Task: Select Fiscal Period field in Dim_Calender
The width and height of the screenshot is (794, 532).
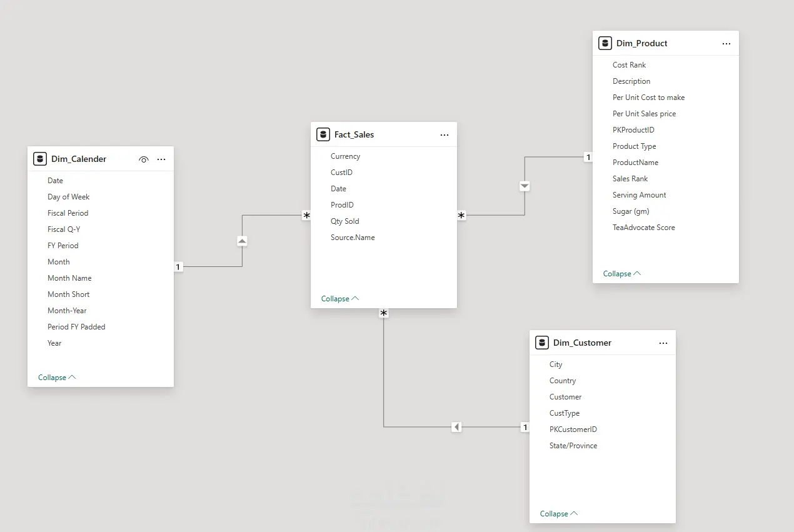Action: tap(68, 213)
